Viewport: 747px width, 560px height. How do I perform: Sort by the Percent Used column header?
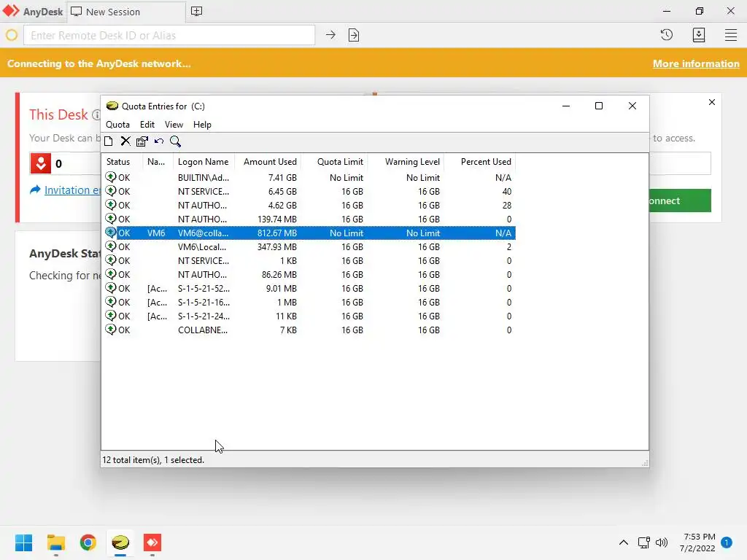coord(480,162)
